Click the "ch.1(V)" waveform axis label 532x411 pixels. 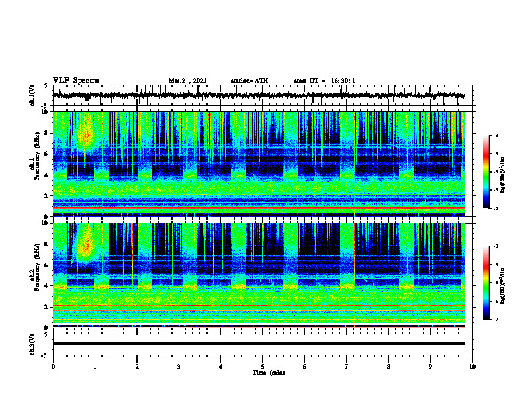point(32,95)
